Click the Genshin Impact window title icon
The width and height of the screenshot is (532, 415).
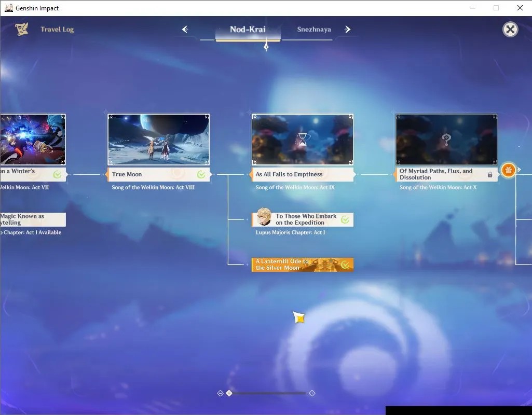(9, 8)
